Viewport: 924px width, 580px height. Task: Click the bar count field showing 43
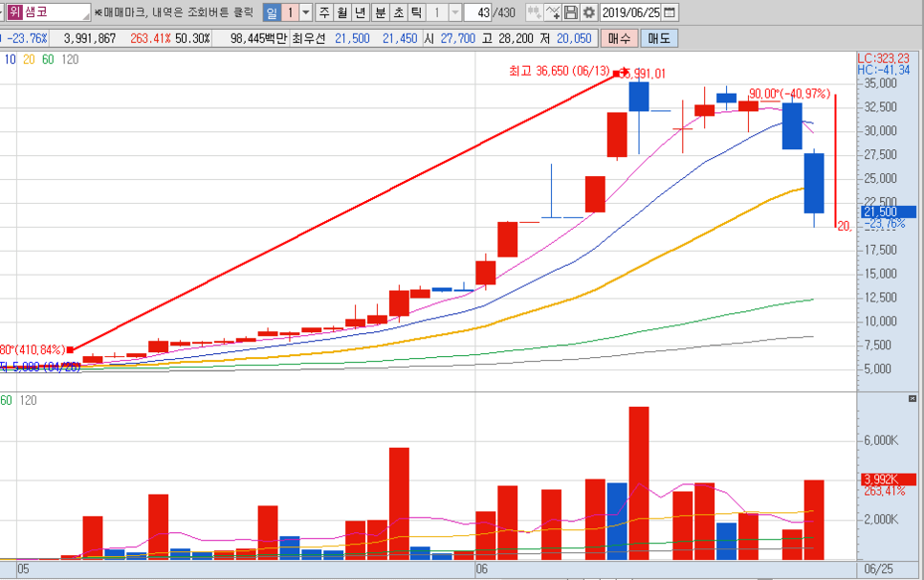478,12
